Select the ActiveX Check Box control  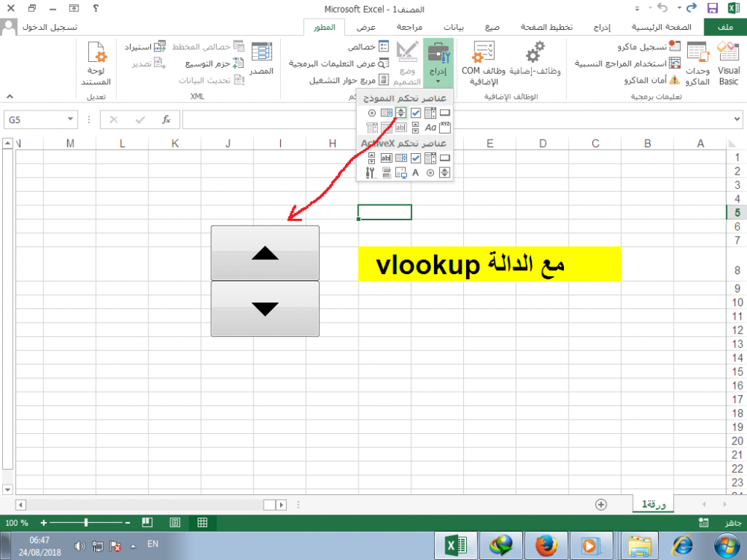click(416, 158)
